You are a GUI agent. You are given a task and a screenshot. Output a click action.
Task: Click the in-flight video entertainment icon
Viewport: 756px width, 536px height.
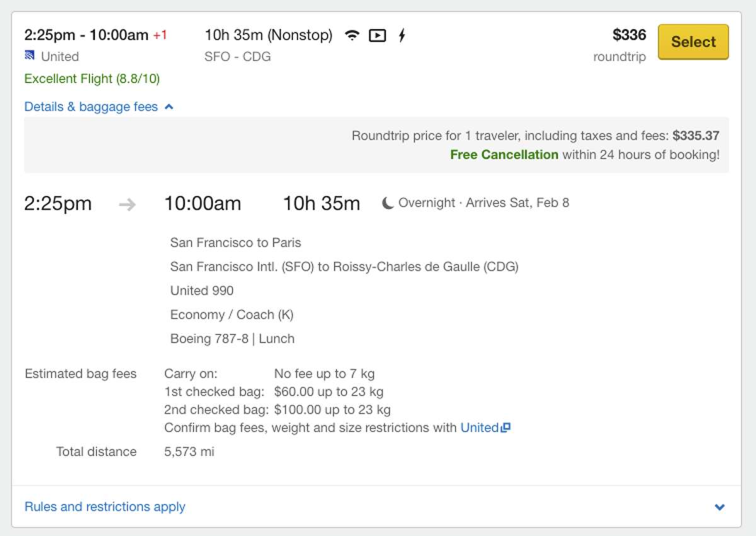coord(377,36)
